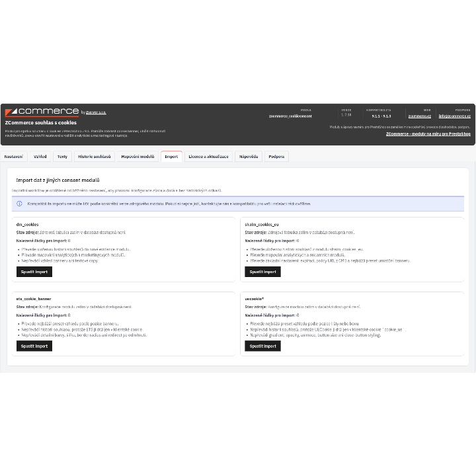Open the Mapování modulů tab
Viewport: 476px width, 476px height.
click(x=138, y=157)
